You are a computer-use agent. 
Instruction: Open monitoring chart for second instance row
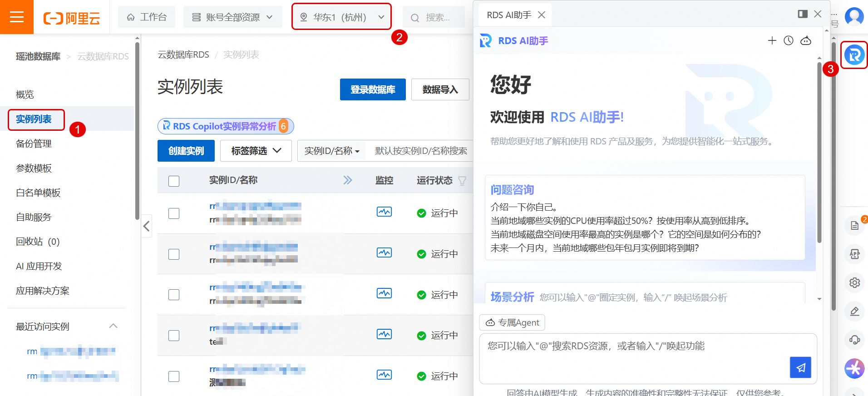pos(384,253)
